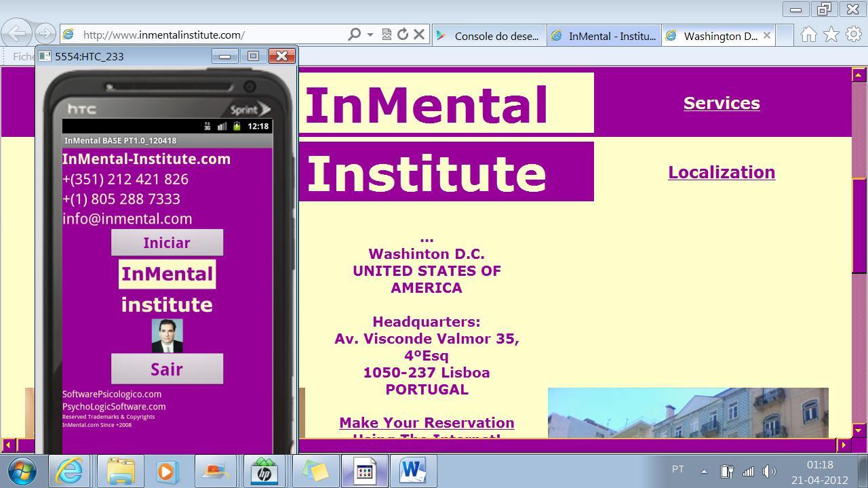868x488 pixels.
Task: Open browser Tools gear icon
Action: [x=854, y=35]
